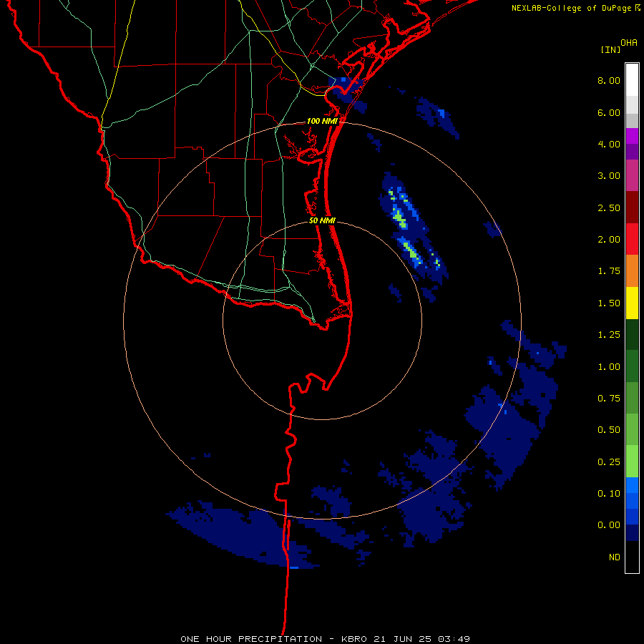This screenshot has height=644, width=644.
Task: Pick the white swatch in the legend
Action: point(632,80)
